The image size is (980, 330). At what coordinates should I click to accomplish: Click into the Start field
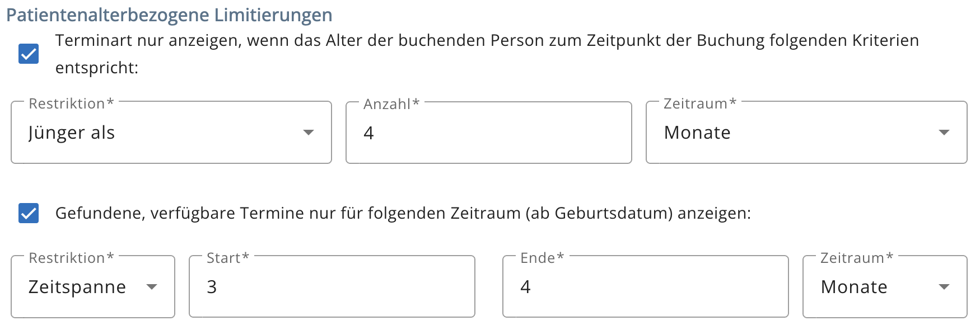tap(332, 287)
